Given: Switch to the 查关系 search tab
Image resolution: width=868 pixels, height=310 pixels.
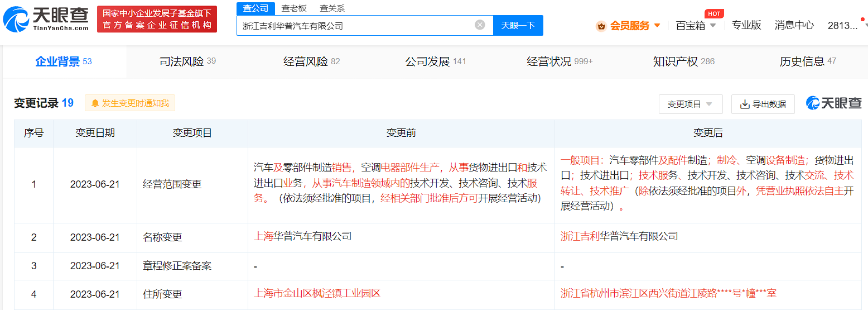Looking at the screenshot, I should coord(332,8).
